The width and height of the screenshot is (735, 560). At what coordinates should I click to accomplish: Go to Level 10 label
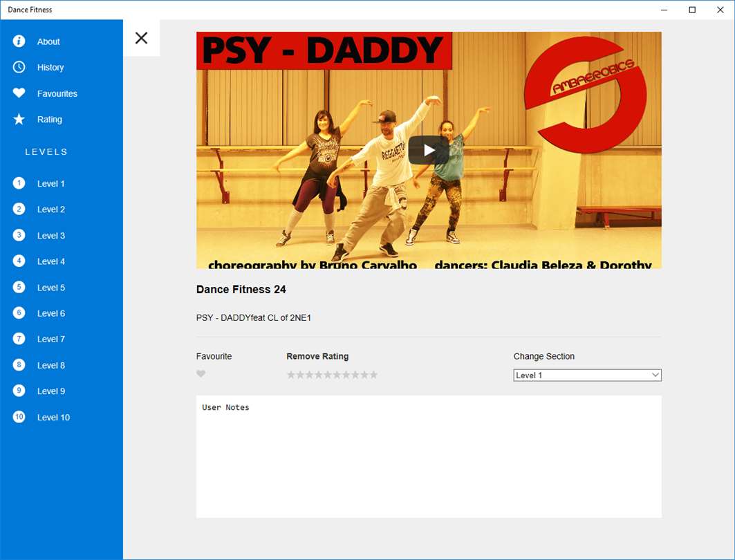(53, 418)
